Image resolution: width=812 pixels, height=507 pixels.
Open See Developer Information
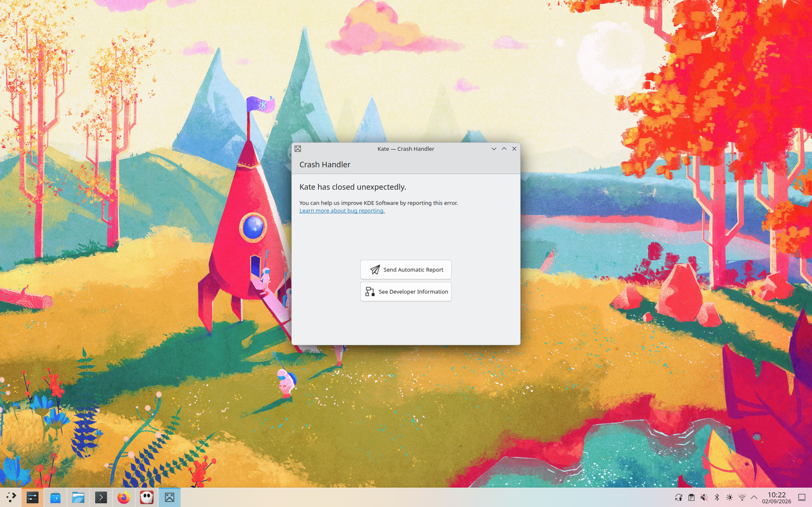pos(406,292)
